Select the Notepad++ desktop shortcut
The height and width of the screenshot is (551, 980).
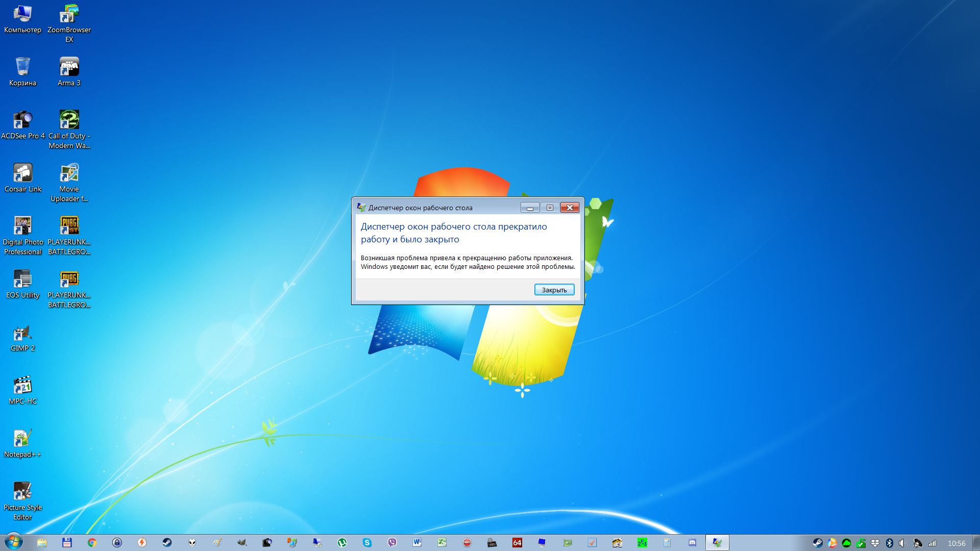(22, 443)
